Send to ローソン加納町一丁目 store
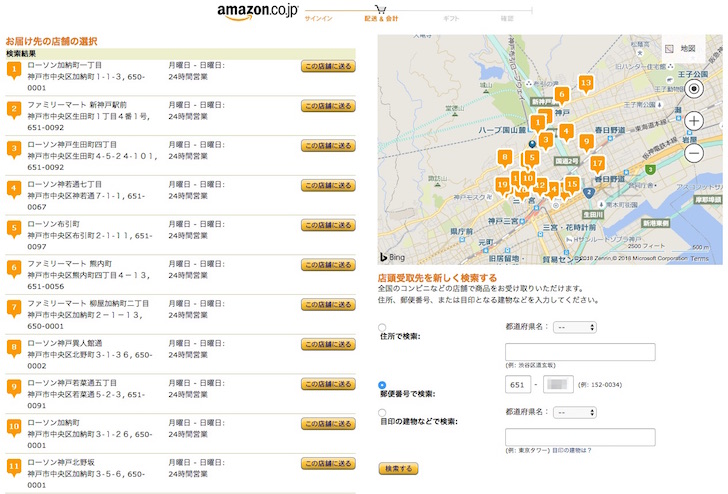The image size is (728, 494). 328,66
